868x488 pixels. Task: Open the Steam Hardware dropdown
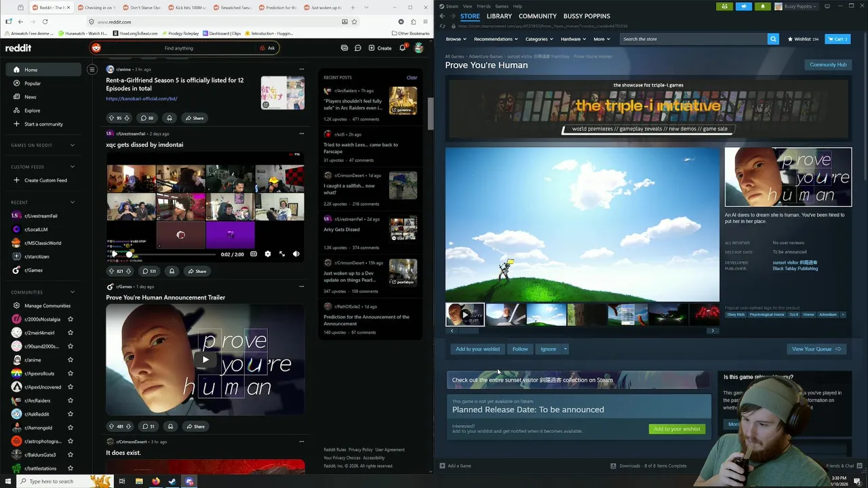573,39
